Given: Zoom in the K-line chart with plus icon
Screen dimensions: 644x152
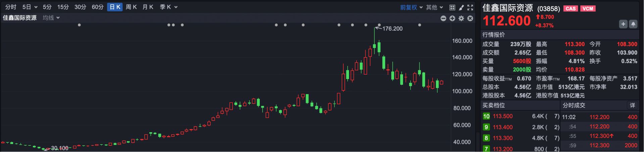Looking at the screenshot, I should click(x=452, y=18).
